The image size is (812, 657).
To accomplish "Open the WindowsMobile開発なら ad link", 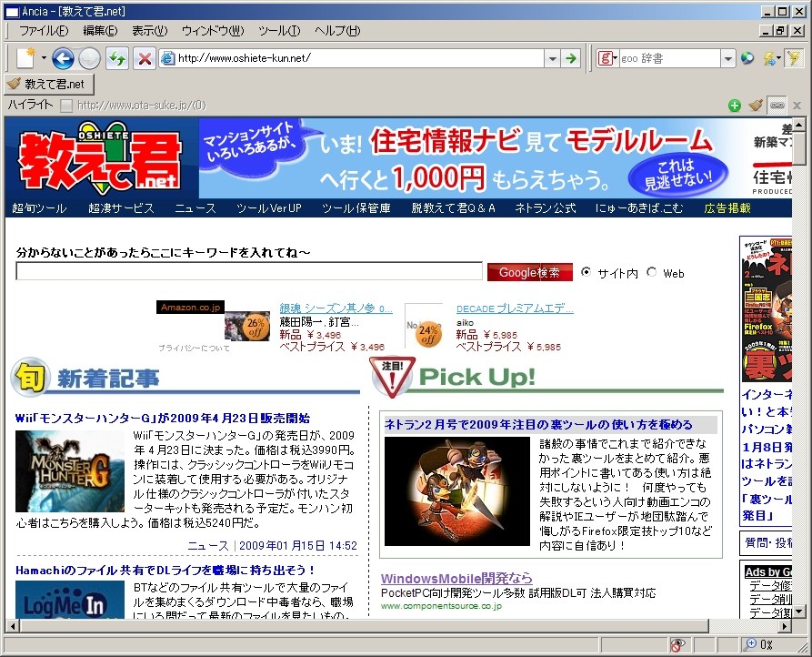I will coord(456,578).
